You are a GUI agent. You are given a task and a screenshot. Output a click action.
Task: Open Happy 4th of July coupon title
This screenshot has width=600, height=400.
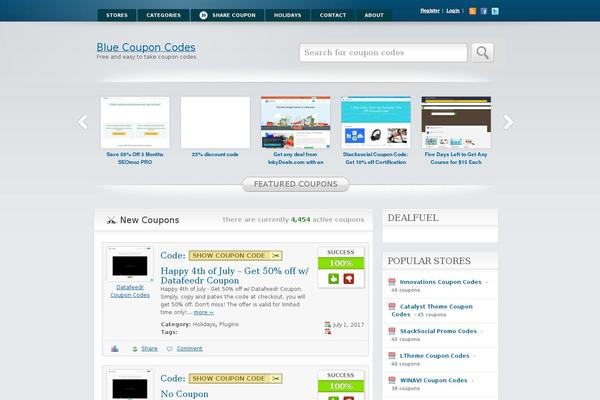click(234, 276)
